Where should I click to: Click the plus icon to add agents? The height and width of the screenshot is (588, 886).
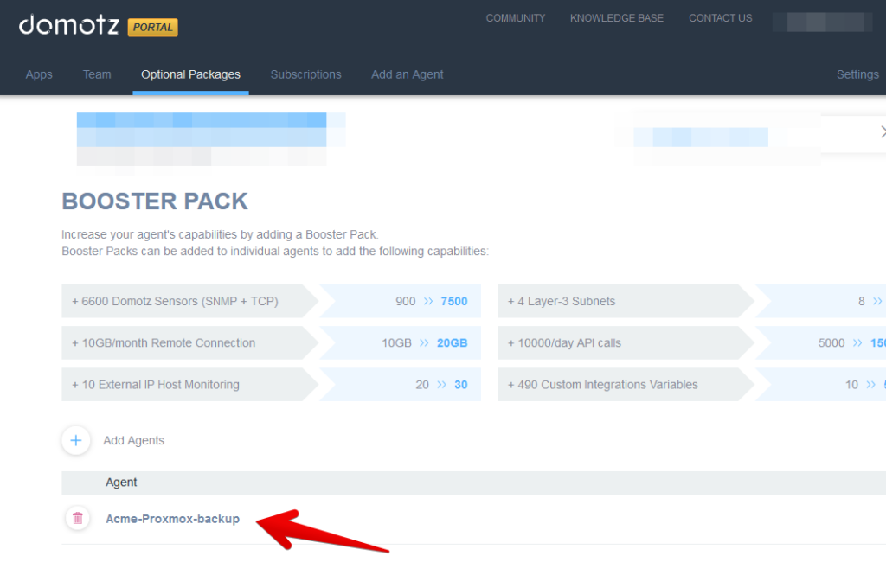click(76, 441)
